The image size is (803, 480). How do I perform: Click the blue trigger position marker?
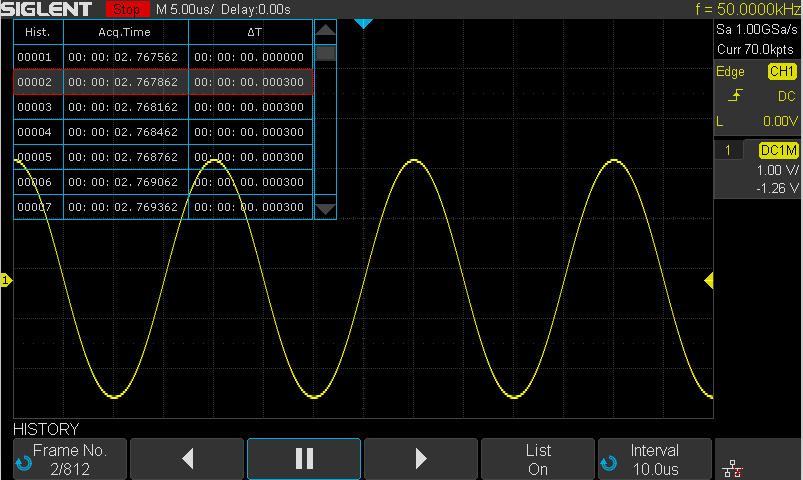(364, 23)
